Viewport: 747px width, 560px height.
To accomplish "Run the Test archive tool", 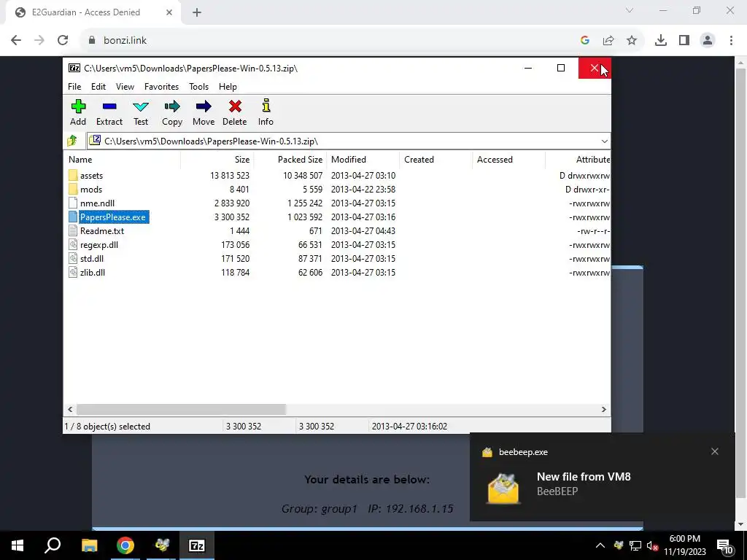I will click(x=141, y=112).
